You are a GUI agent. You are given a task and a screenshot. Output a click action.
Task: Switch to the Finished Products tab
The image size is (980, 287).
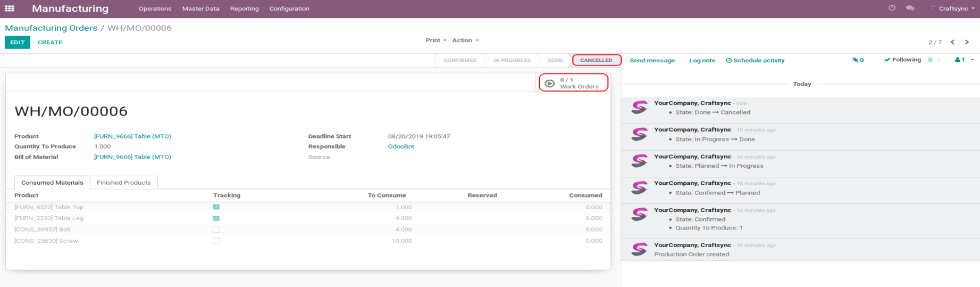(123, 183)
